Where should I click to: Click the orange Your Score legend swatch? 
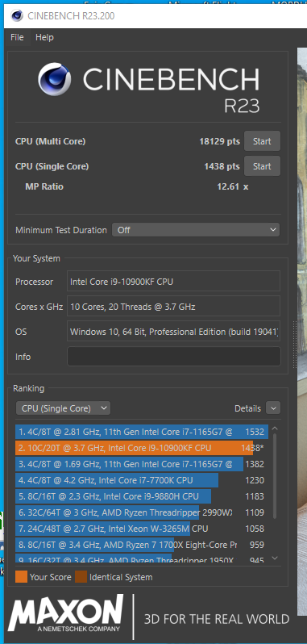click(x=21, y=577)
